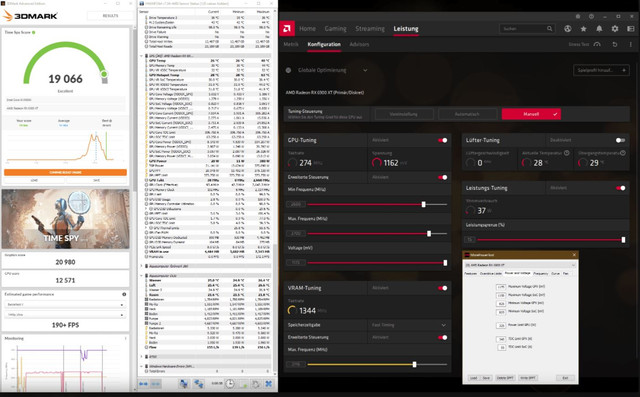Image resolution: width=640 pixels, height=397 pixels.
Task: Open HWiNFO sensor settings gear icon
Action: click(x=256, y=384)
